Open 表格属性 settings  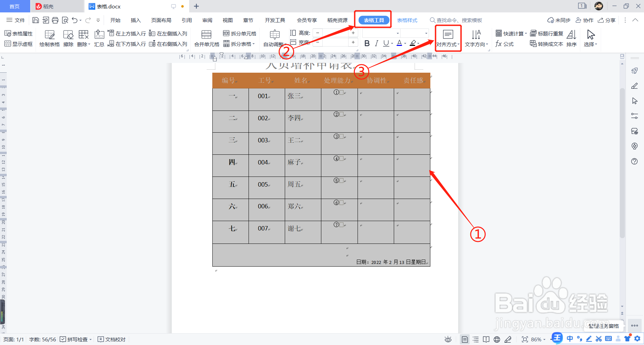[19, 33]
